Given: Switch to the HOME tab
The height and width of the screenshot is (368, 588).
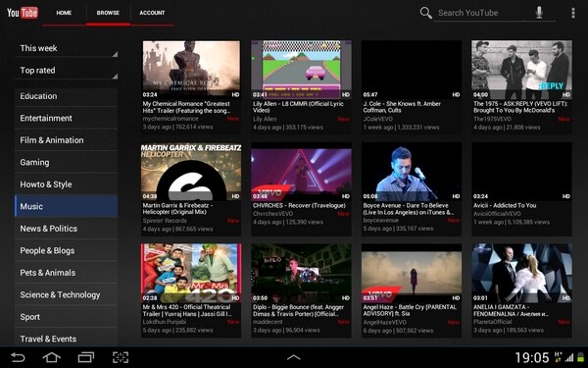Looking at the screenshot, I should pyautogui.click(x=64, y=13).
